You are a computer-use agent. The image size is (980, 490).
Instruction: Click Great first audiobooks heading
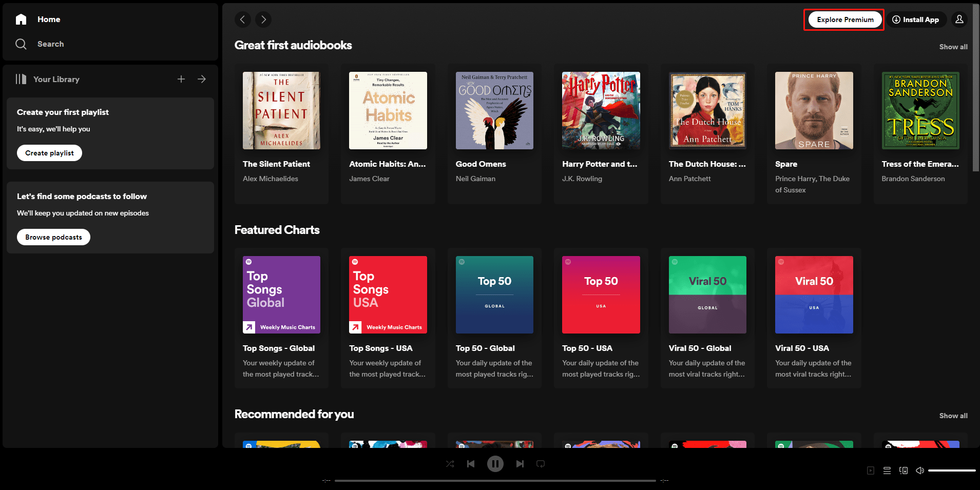pyautogui.click(x=293, y=45)
